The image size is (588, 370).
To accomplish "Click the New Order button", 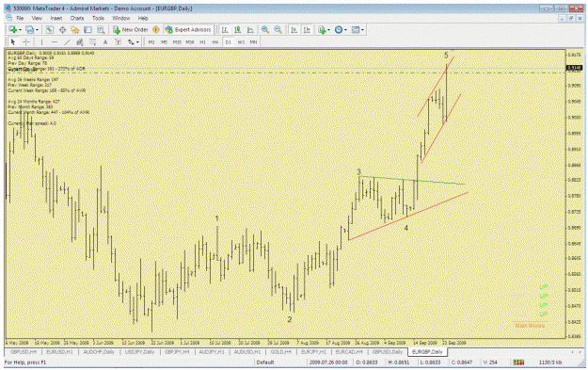I will pyautogui.click(x=131, y=29).
